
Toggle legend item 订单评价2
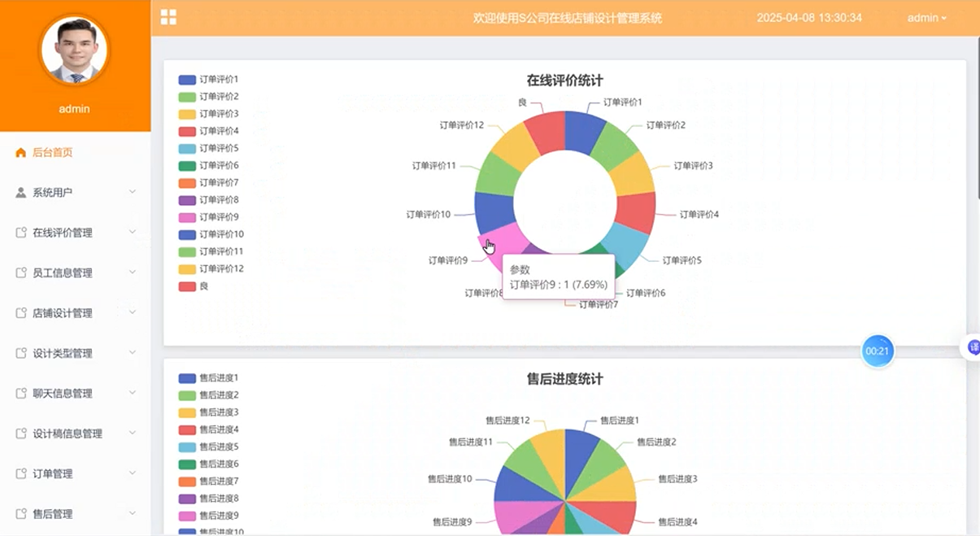point(208,97)
